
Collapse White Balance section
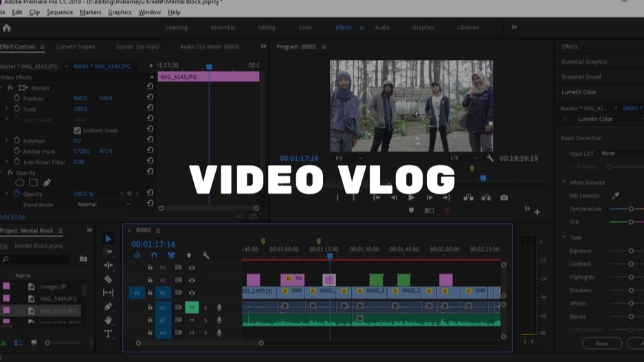(x=564, y=182)
